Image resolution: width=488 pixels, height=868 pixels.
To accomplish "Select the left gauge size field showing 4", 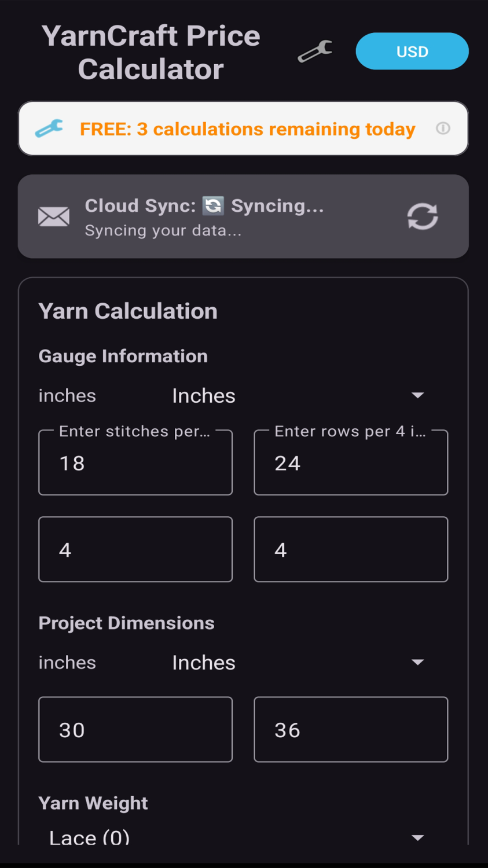I will point(135,549).
